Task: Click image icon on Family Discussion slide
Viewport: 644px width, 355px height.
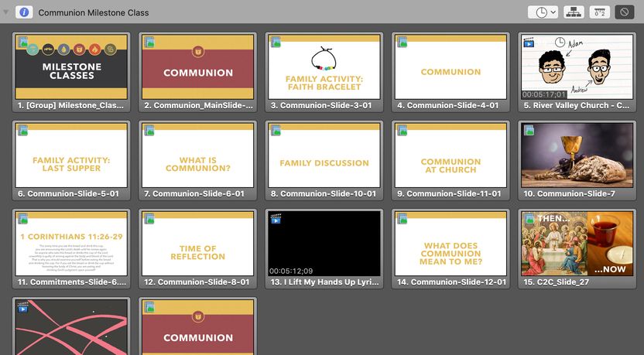Action: (276, 130)
